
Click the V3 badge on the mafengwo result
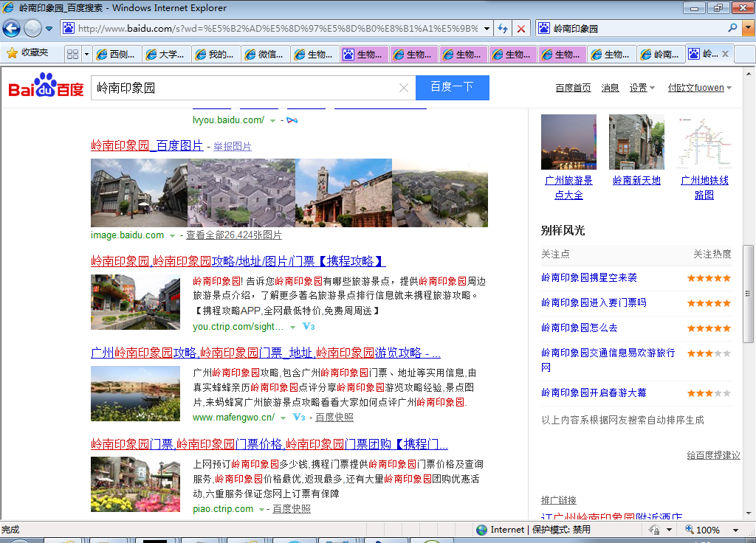(x=299, y=418)
